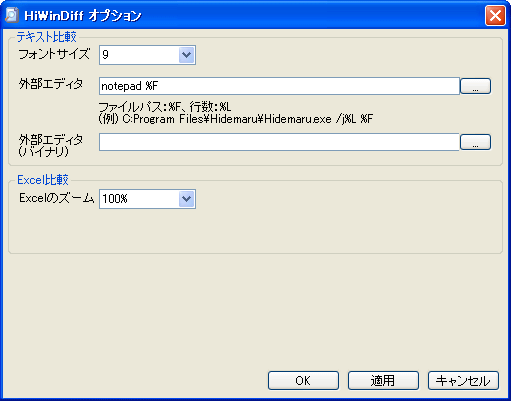This screenshot has height=401, width=511.
Task: Click the ファイルパス:%F、行数:%L hint text
Action: click(x=165, y=107)
